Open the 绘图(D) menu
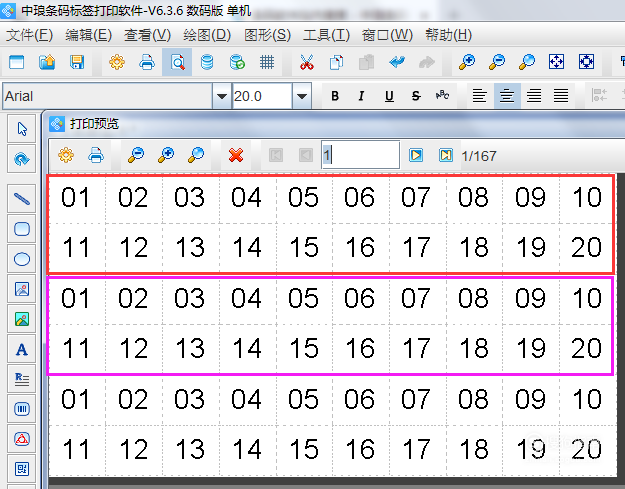Viewport: 625px width, 489px height. pos(207,35)
